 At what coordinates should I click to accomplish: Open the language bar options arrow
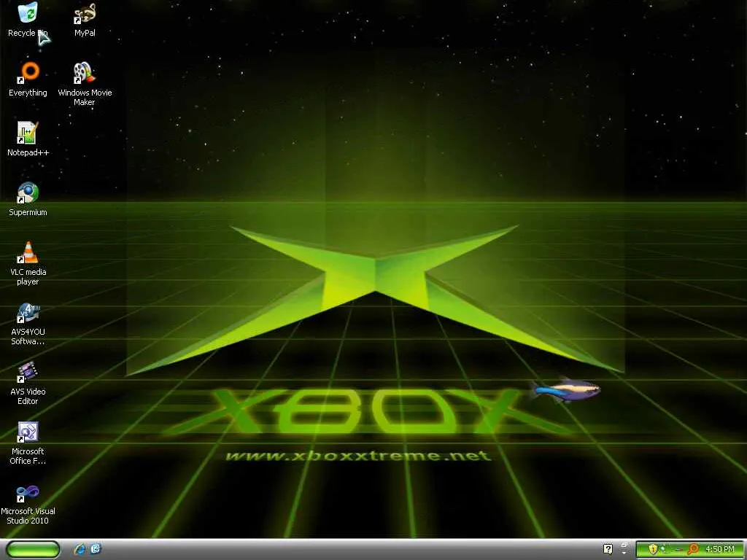[624, 553]
